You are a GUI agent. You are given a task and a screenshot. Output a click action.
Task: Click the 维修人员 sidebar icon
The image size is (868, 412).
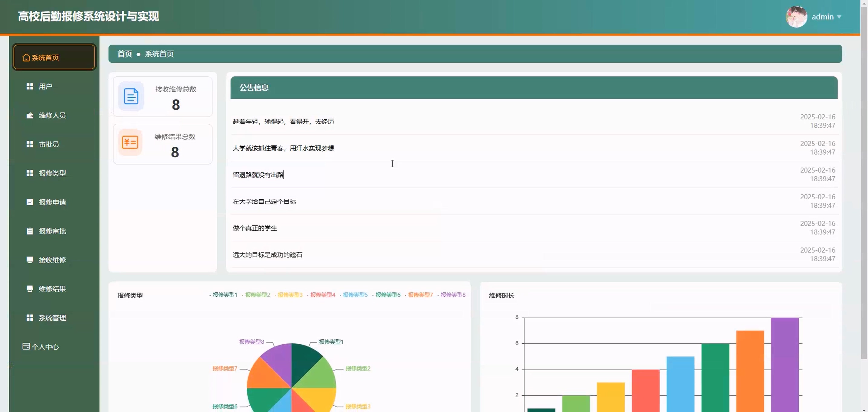[x=30, y=116]
